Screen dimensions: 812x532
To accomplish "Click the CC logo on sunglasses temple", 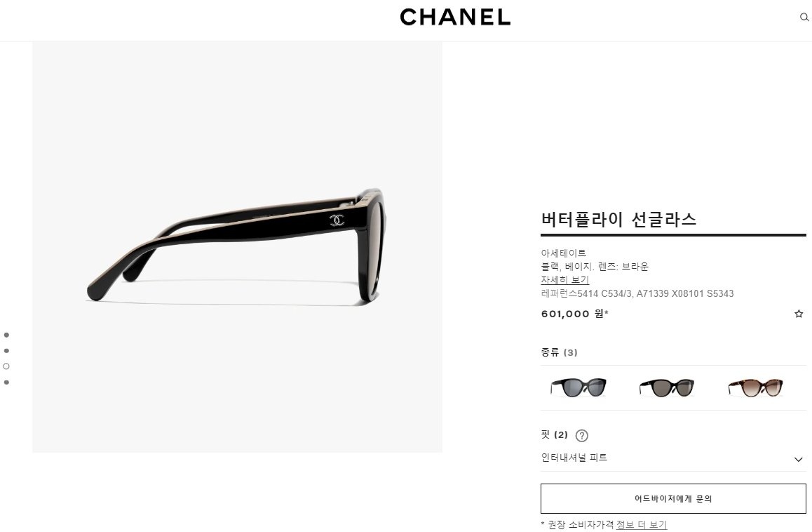I will pyautogui.click(x=337, y=220).
